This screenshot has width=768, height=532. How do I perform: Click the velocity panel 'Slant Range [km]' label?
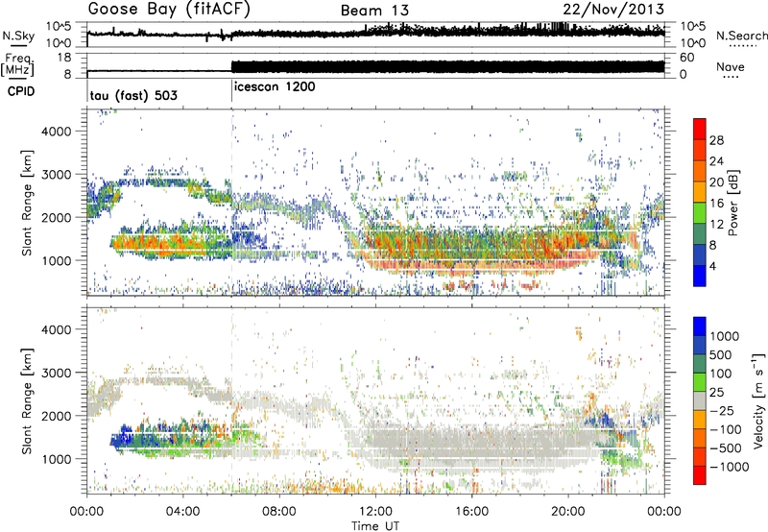pos(28,400)
